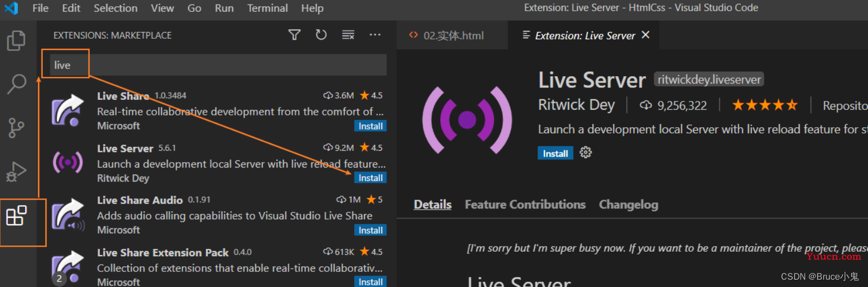868x287 pixels.
Task: Select Live Share Extension Pack title
Action: (x=163, y=252)
